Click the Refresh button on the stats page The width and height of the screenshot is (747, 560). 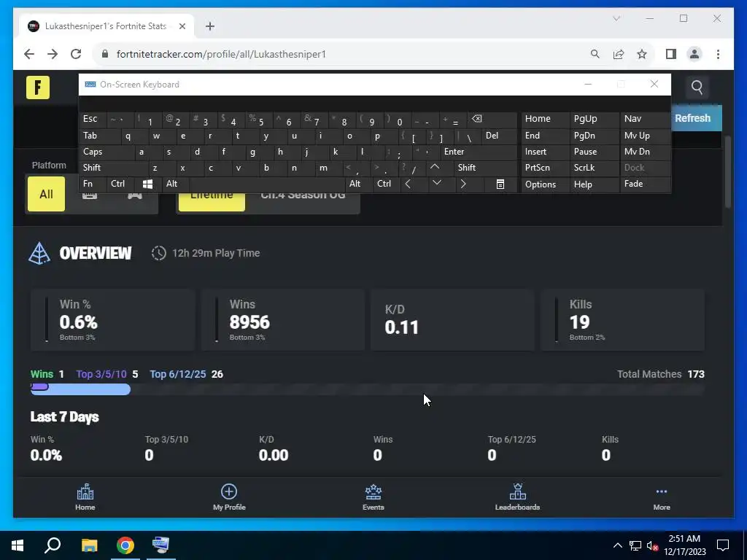(x=696, y=119)
